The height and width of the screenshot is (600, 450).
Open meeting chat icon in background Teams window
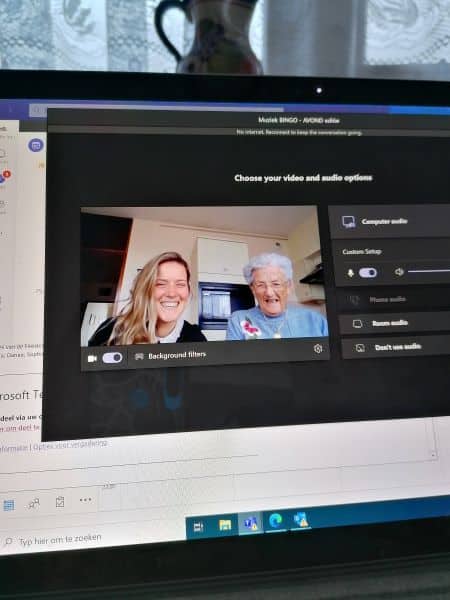[x=36, y=145]
